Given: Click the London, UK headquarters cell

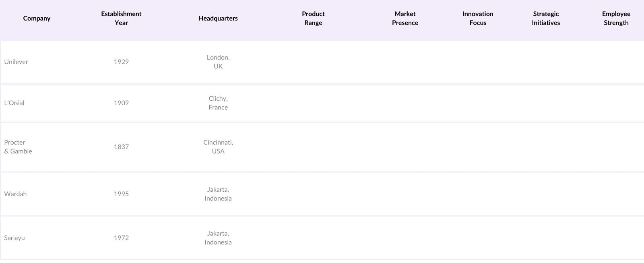Looking at the screenshot, I should tap(218, 62).
